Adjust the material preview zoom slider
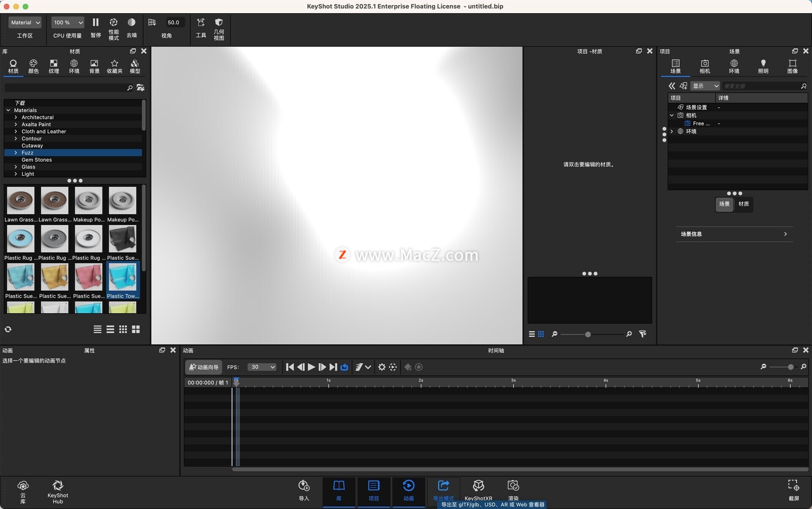The height and width of the screenshot is (509, 812). (x=587, y=334)
